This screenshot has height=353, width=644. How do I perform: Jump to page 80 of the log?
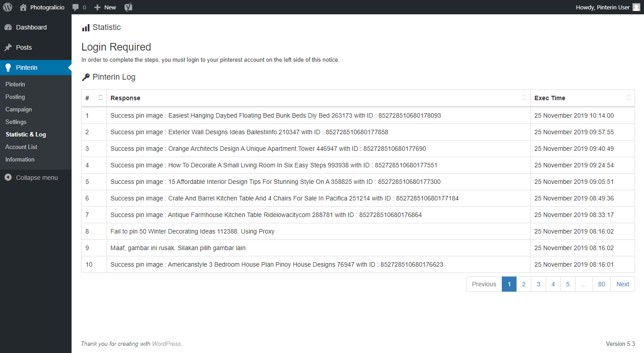click(602, 284)
